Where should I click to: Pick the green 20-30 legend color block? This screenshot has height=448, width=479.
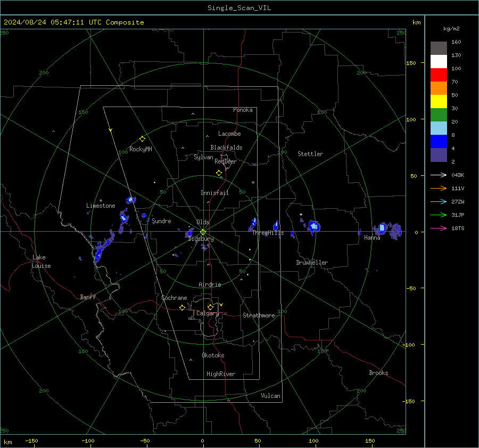coord(439,115)
